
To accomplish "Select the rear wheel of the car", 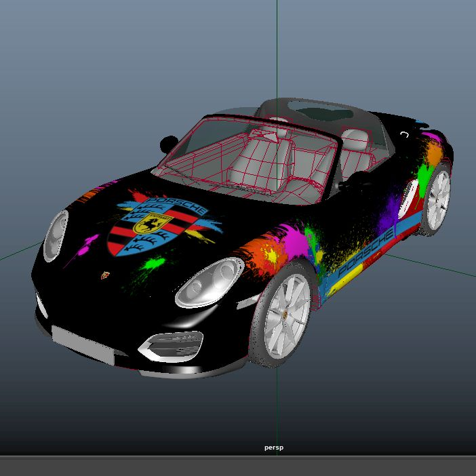I will (436, 199).
